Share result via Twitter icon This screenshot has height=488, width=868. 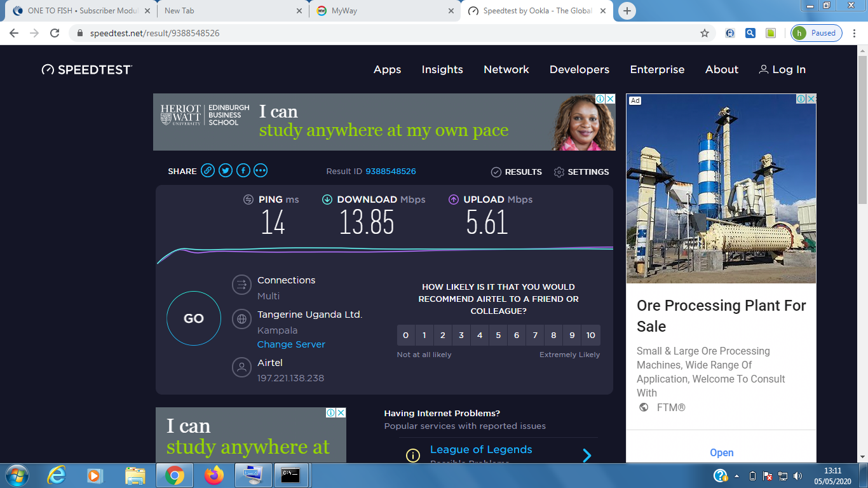point(226,170)
